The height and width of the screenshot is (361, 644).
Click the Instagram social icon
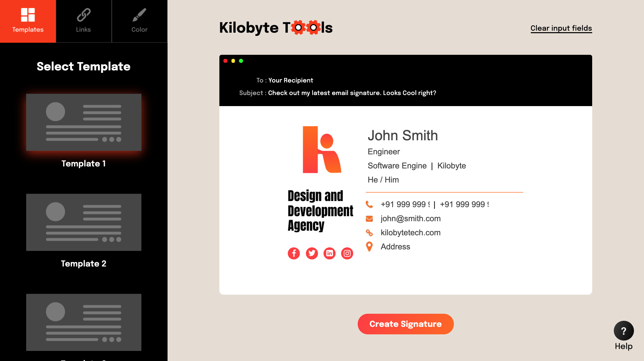point(347,253)
